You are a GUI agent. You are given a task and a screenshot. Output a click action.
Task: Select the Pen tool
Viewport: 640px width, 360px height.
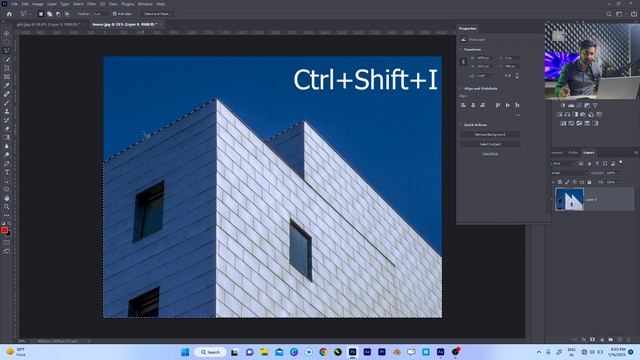click(7, 163)
